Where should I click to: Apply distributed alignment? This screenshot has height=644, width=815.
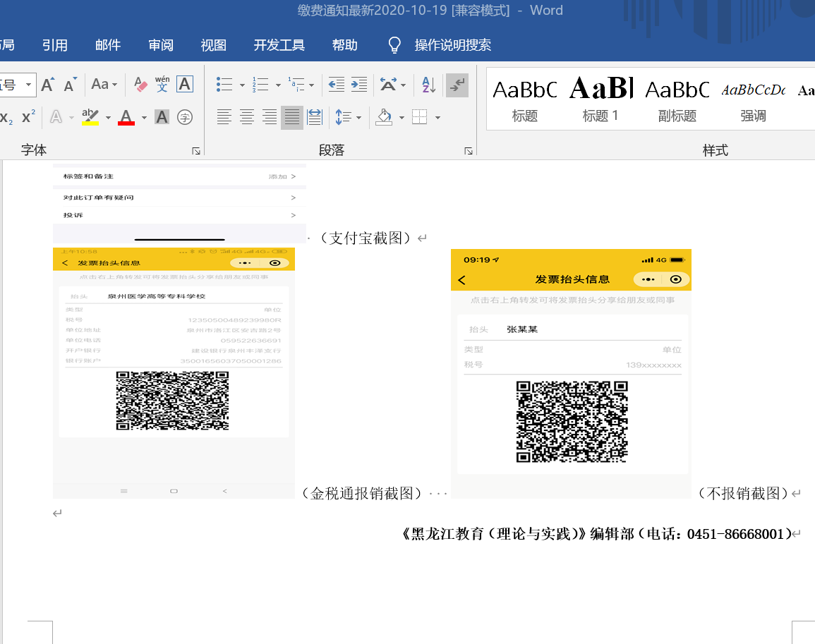(x=315, y=117)
